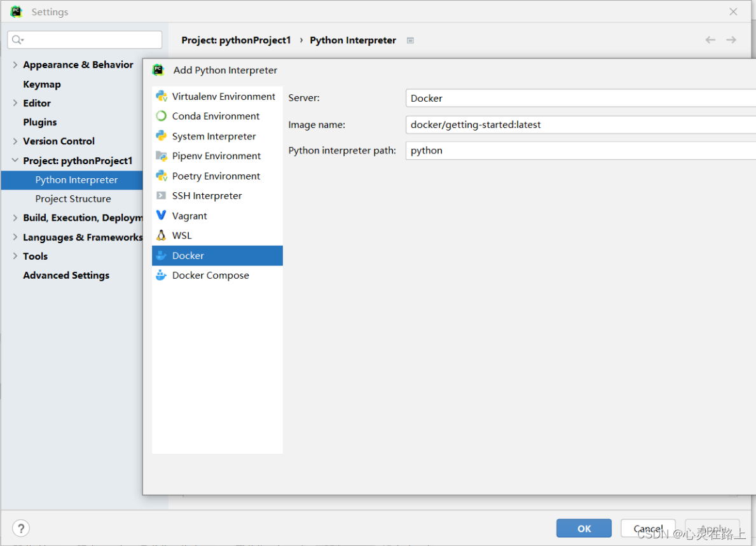Viewport: 756px width, 546px height.
Task: Click Python Interpreter breadcrumb label
Action: [x=353, y=40]
